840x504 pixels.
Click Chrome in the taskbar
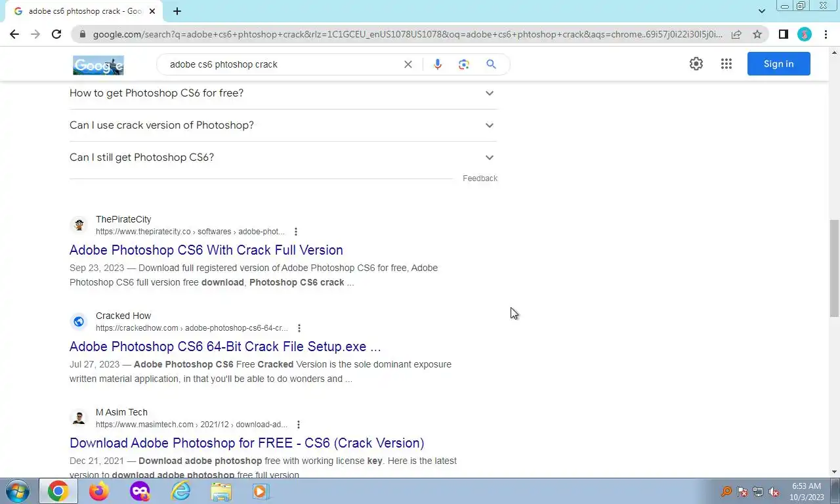58,491
